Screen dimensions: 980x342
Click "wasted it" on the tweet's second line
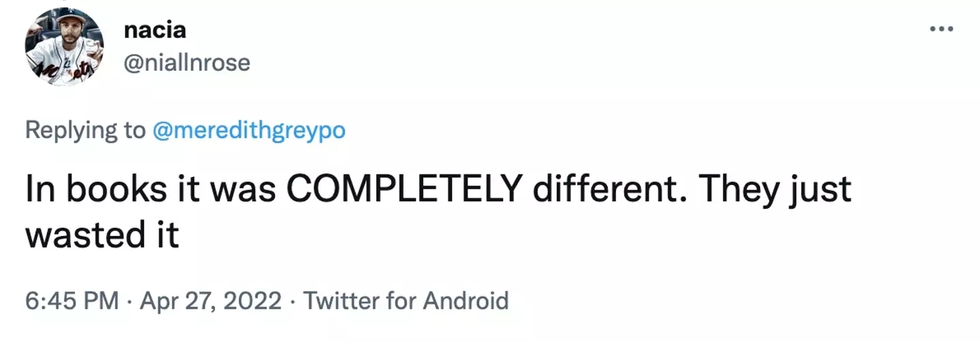(102, 235)
